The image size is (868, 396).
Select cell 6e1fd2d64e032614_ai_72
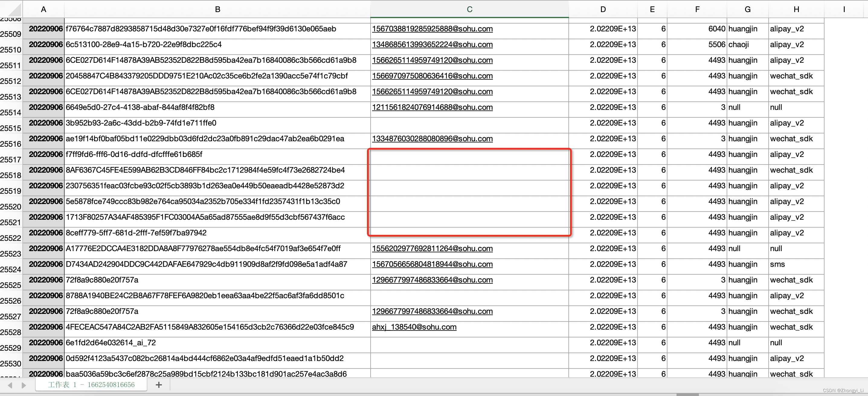217,345
